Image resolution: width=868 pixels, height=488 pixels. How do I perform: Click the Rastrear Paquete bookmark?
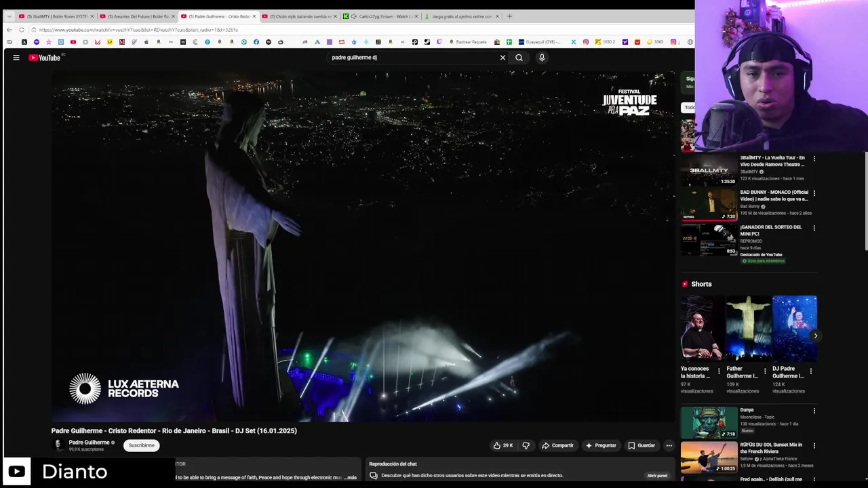[x=467, y=42]
